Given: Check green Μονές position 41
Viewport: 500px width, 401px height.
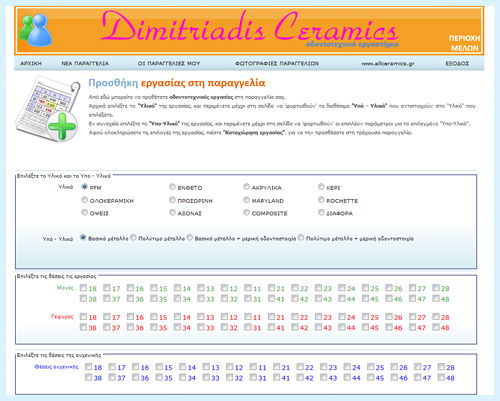Looking at the screenshot, I should pos(271,298).
